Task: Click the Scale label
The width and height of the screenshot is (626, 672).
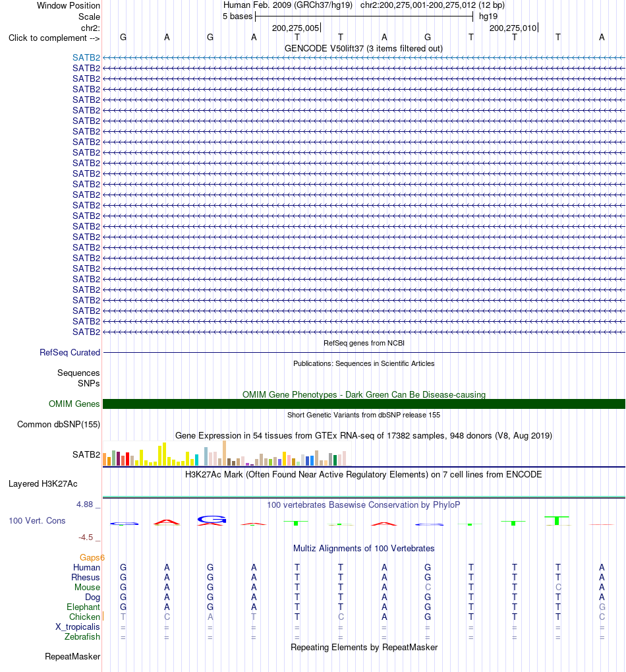Action: coord(89,16)
